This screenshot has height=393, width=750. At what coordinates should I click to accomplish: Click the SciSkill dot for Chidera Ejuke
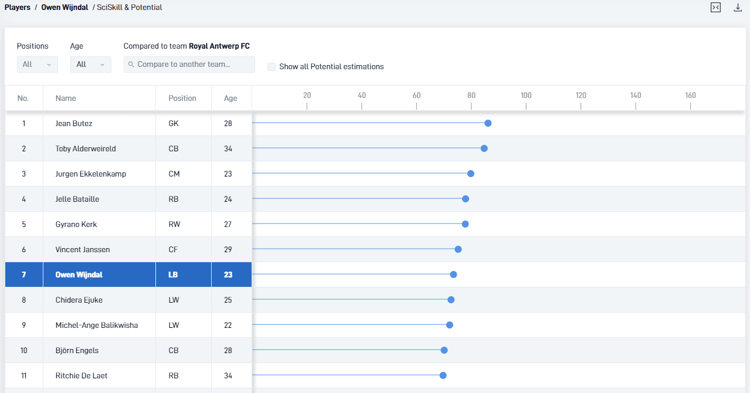point(451,300)
